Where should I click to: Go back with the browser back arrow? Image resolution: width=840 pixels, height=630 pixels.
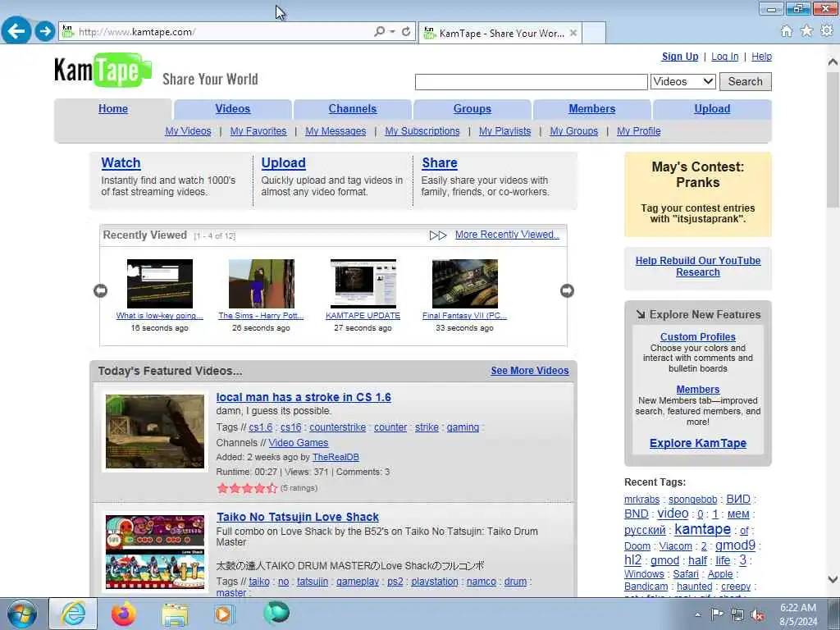point(16,30)
